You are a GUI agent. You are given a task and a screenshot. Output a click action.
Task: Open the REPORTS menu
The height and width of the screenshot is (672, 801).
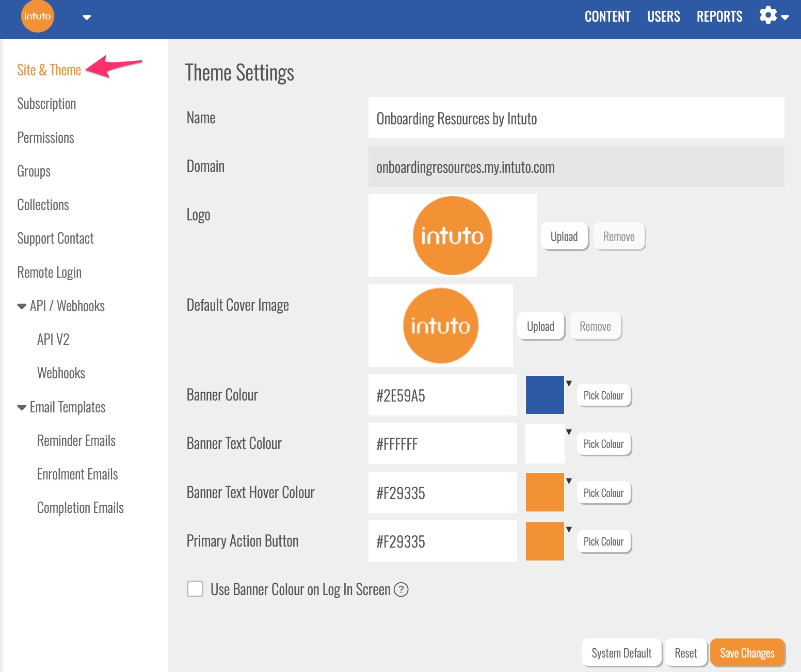click(719, 17)
